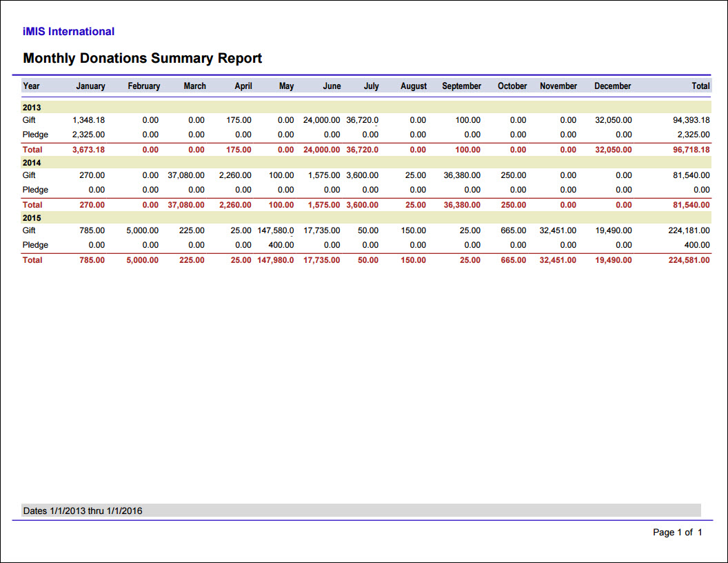Click the July column header
The width and height of the screenshot is (728, 563).
[371, 86]
